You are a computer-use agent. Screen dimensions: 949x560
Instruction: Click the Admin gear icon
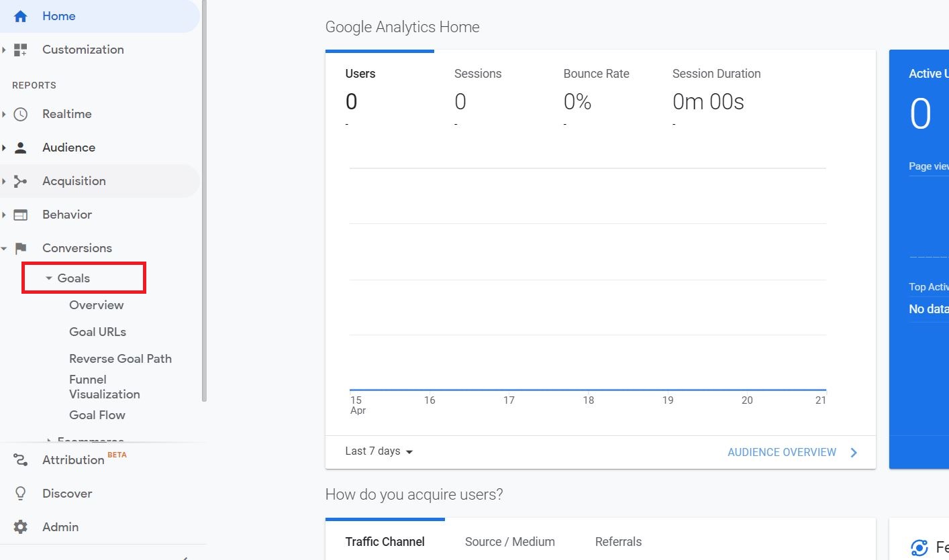tap(21, 527)
